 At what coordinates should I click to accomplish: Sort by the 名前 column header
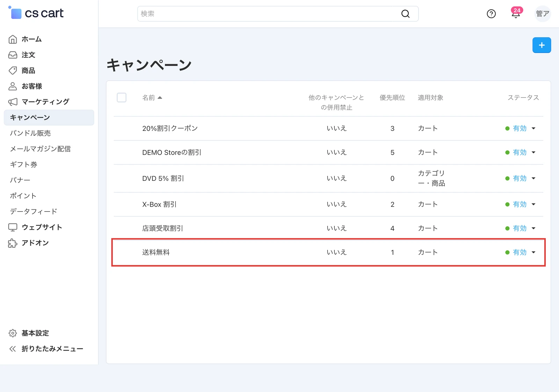152,98
